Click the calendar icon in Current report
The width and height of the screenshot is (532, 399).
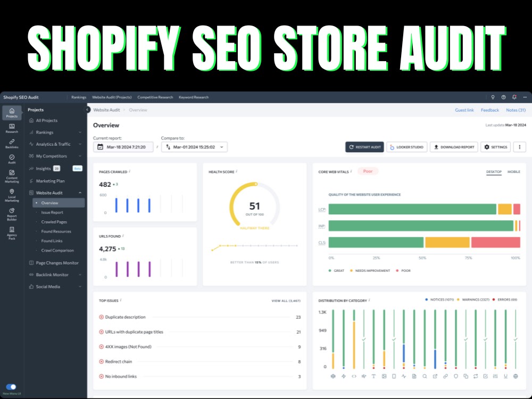pyautogui.click(x=100, y=147)
